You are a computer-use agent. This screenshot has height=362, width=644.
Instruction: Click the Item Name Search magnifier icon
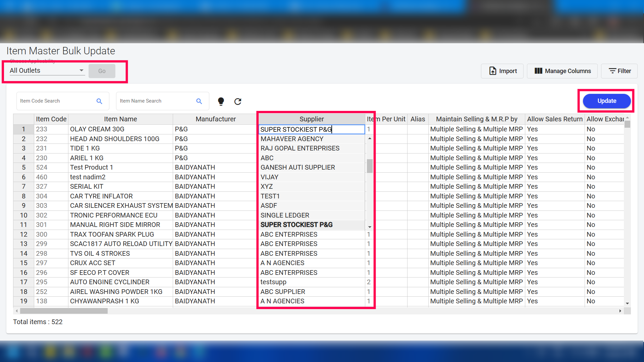199,101
